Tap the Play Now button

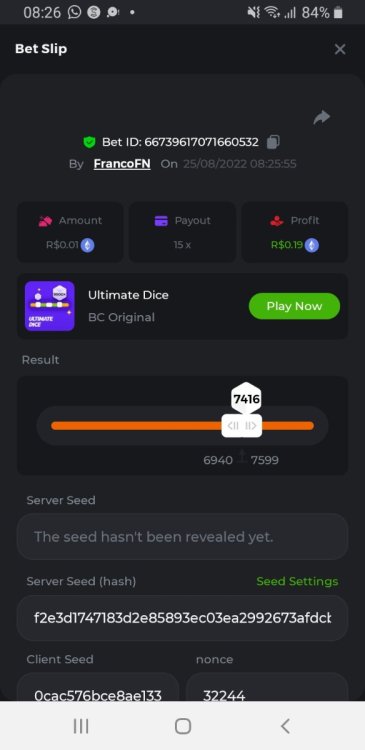coord(294,306)
